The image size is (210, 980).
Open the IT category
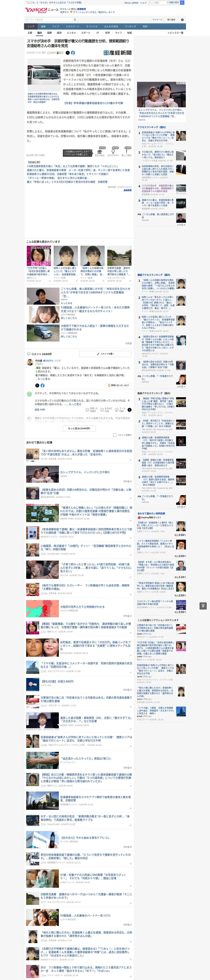click(x=98, y=33)
